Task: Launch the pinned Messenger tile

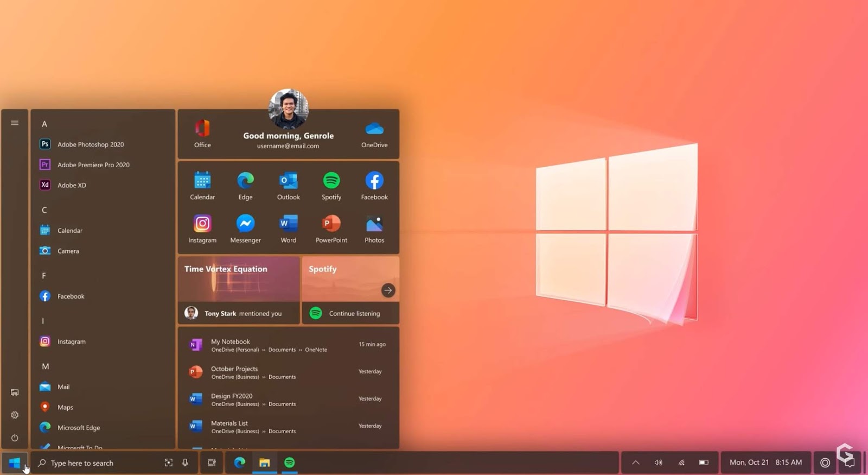Action: [245, 229]
